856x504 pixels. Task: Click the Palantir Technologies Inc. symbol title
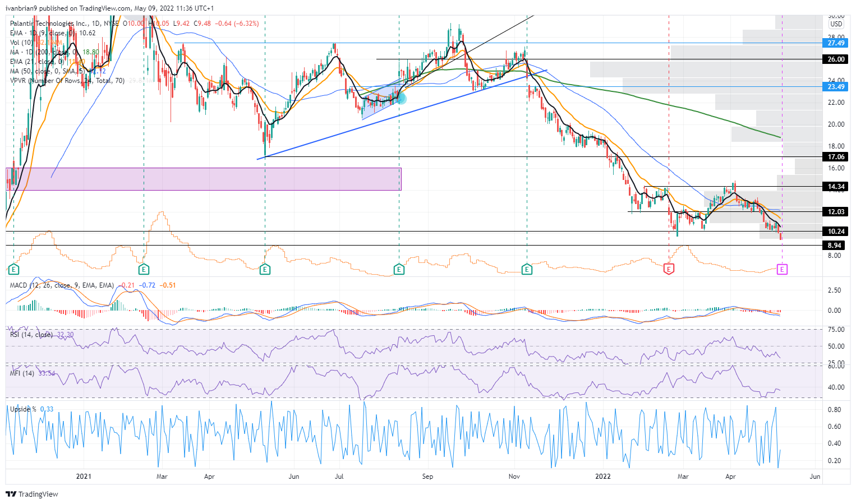tap(49, 24)
